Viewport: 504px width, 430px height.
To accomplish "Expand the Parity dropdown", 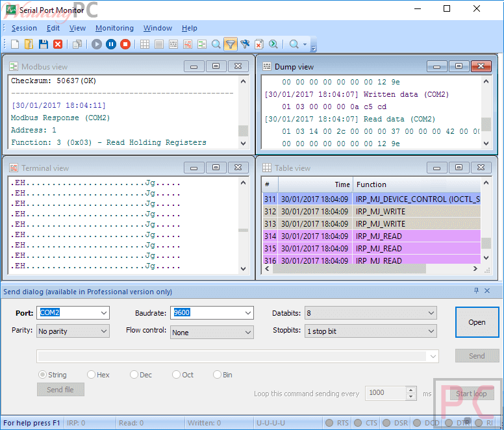I will point(104,331).
